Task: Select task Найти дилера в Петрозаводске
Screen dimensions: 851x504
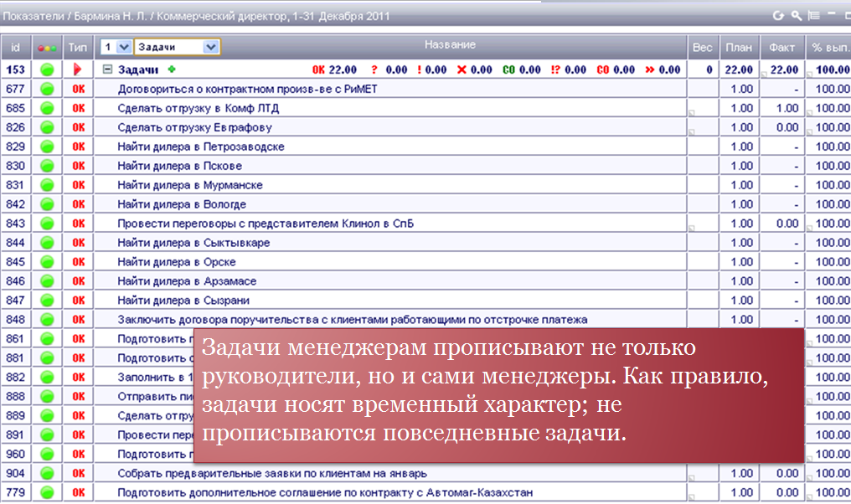Action: point(201,147)
